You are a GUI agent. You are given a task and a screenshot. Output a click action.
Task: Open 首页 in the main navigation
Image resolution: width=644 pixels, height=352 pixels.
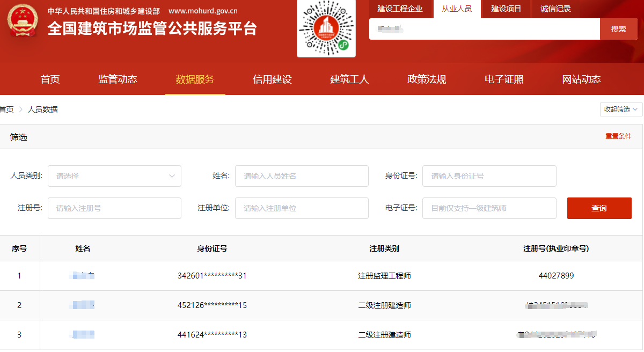pos(50,79)
